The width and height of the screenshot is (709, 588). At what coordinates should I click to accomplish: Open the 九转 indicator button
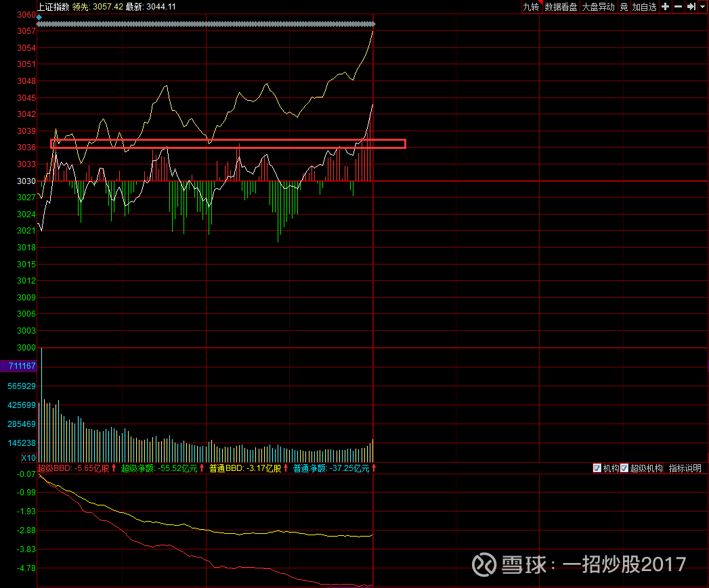click(x=531, y=7)
